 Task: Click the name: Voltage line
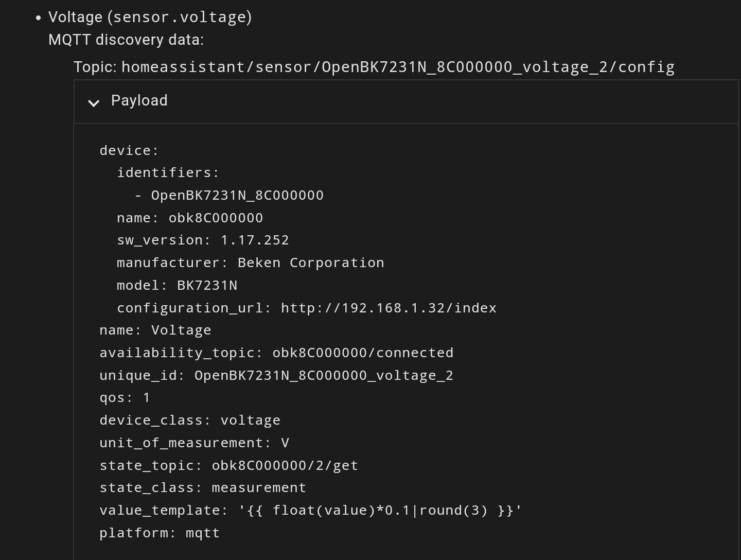155,330
